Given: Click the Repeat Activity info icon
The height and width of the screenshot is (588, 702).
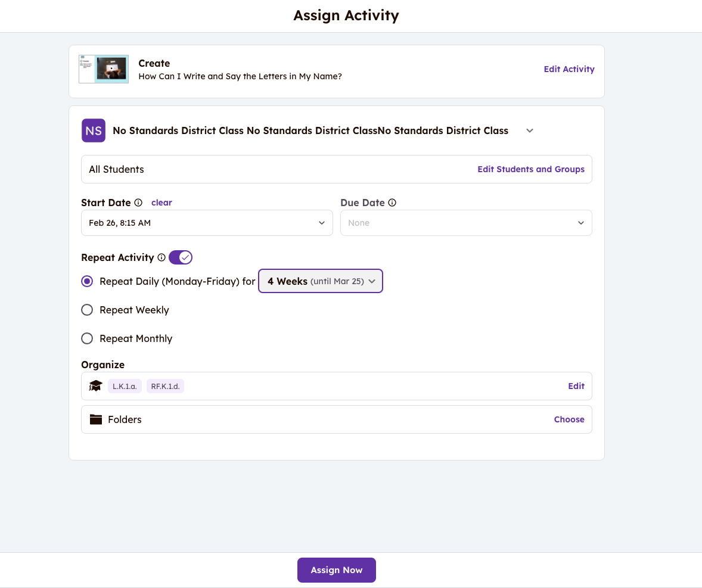Looking at the screenshot, I should click(161, 257).
